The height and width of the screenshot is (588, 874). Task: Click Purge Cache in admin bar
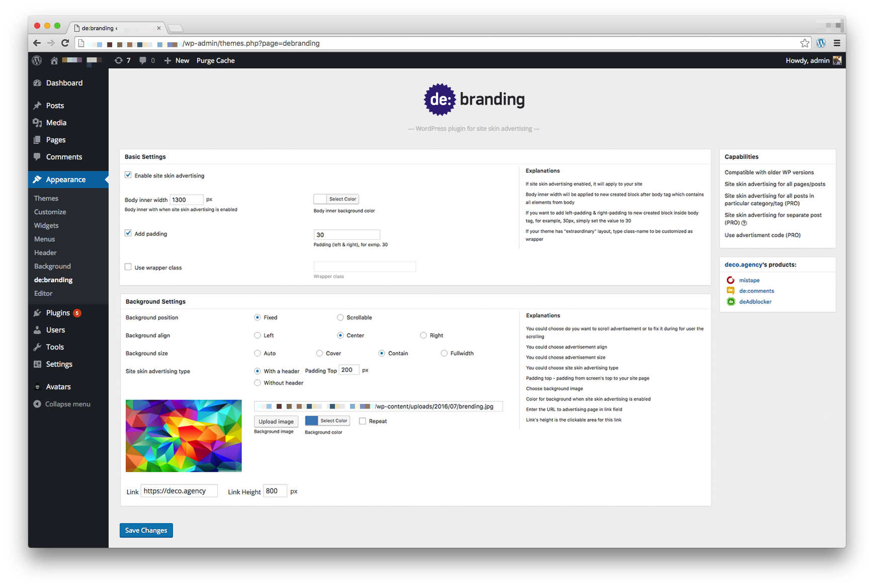pyautogui.click(x=216, y=60)
